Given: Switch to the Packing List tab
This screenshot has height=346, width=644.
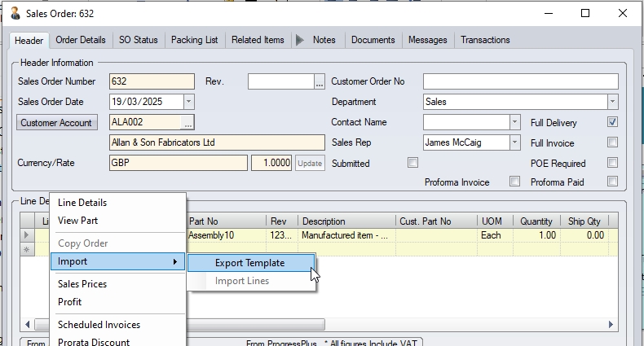Looking at the screenshot, I should [x=195, y=40].
